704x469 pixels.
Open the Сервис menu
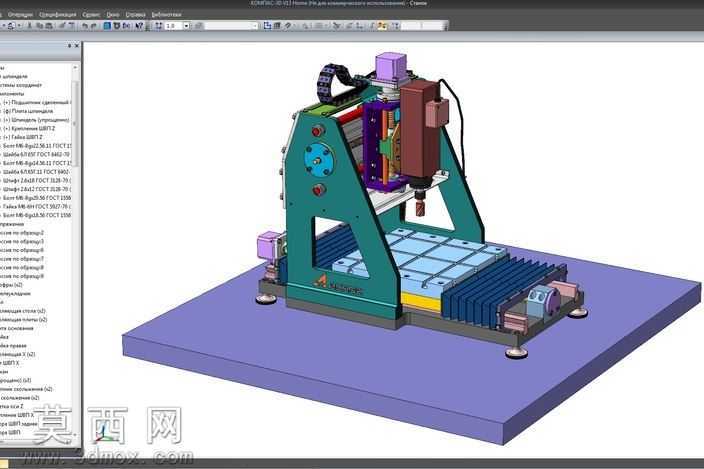[x=91, y=14]
